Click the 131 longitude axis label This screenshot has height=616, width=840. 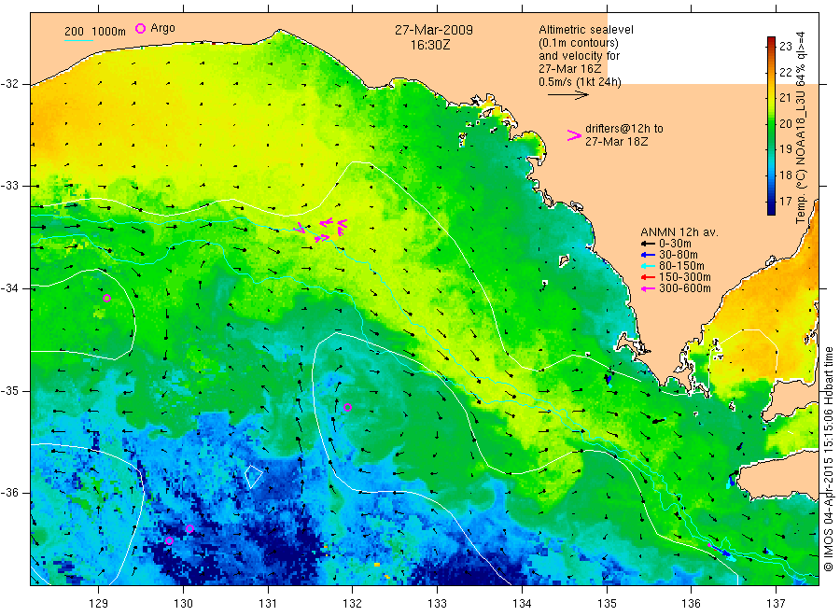click(x=268, y=604)
